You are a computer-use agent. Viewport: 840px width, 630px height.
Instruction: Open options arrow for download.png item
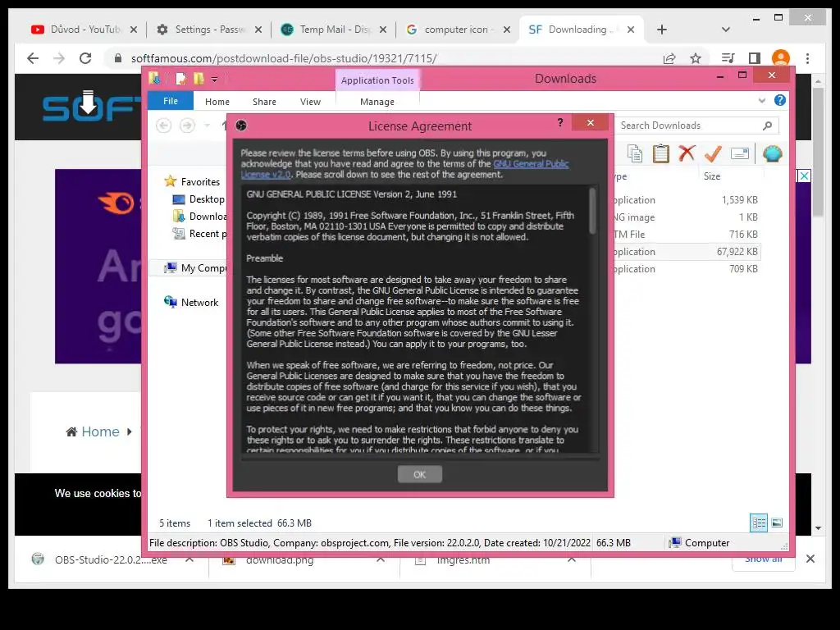point(381,560)
